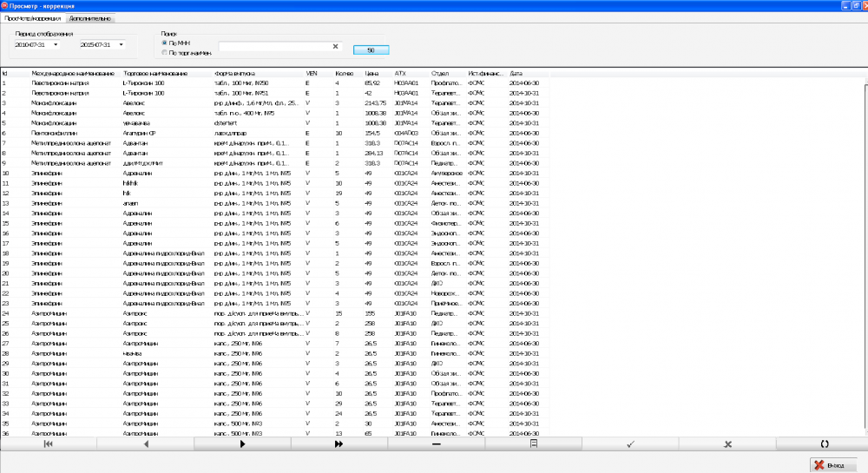Click the 'Id' column header
The image size is (868, 473).
point(4,73)
